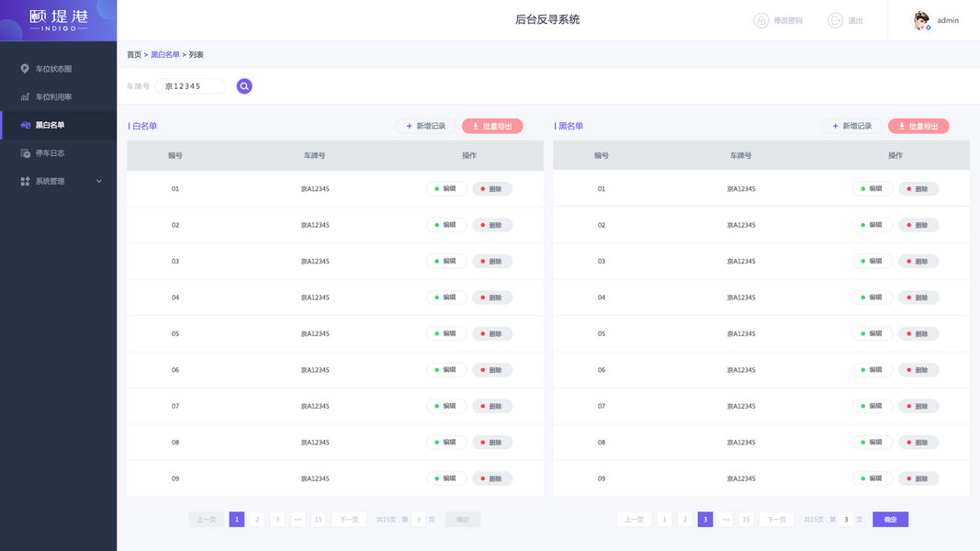The width and height of the screenshot is (980, 551).
Task: Click 黑白名单 breadcrumb link
Action: (165, 55)
